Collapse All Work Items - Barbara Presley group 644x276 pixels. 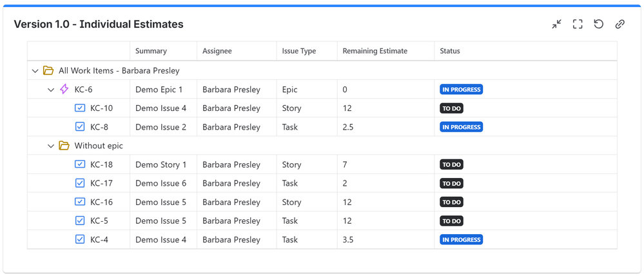click(35, 71)
